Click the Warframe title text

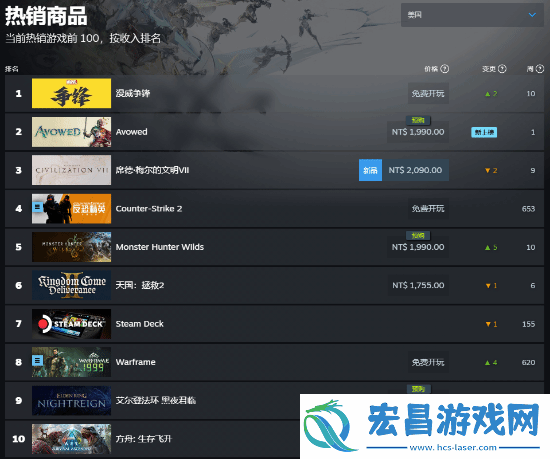[135, 362]
